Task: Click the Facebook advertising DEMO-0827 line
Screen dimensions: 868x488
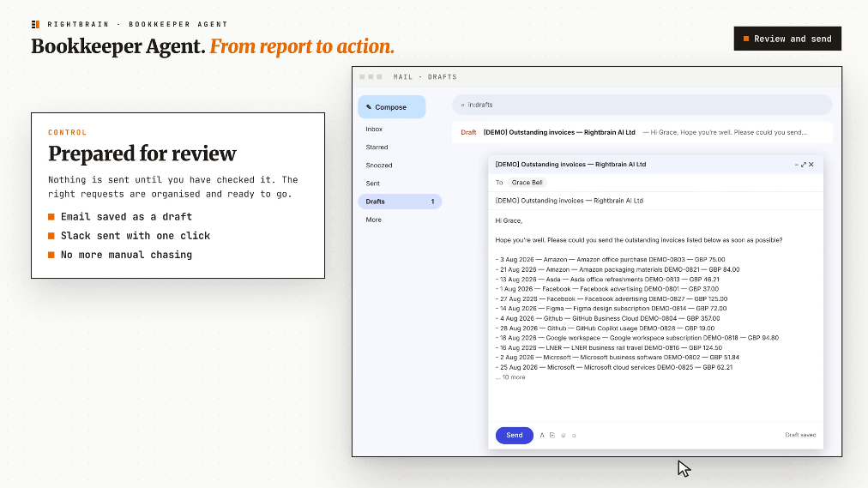Action: pos(612,298)
